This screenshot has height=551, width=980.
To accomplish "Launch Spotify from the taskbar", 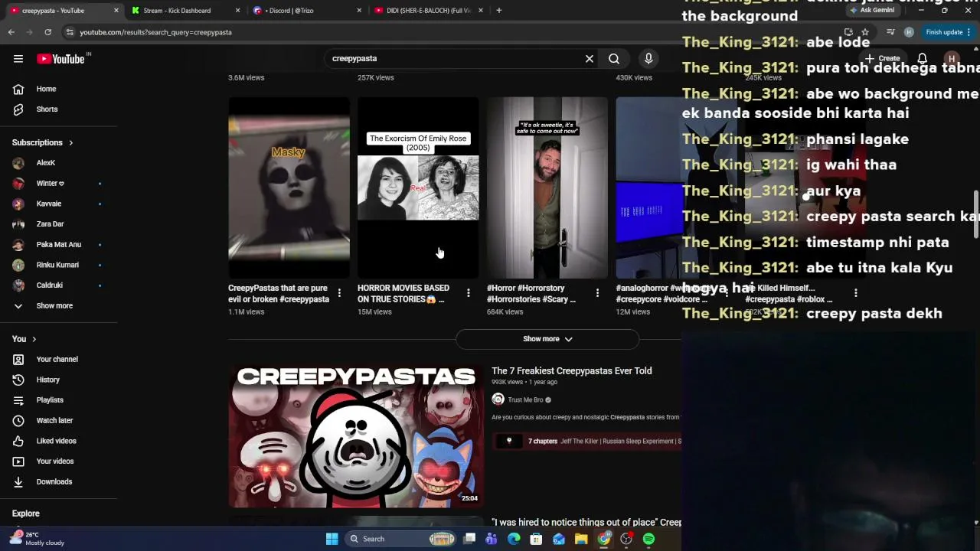I will tap(649, 539).
